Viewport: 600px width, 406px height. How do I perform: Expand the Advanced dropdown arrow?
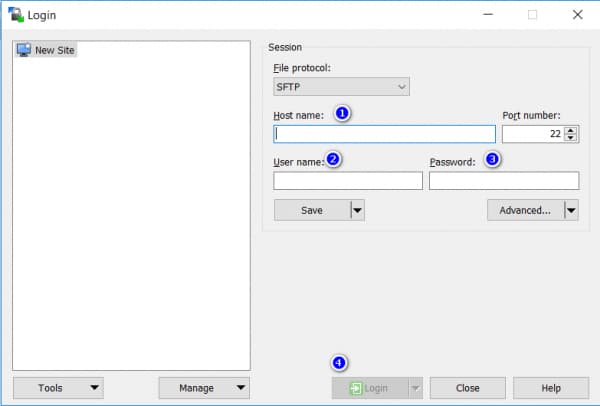tap(571, 210)
